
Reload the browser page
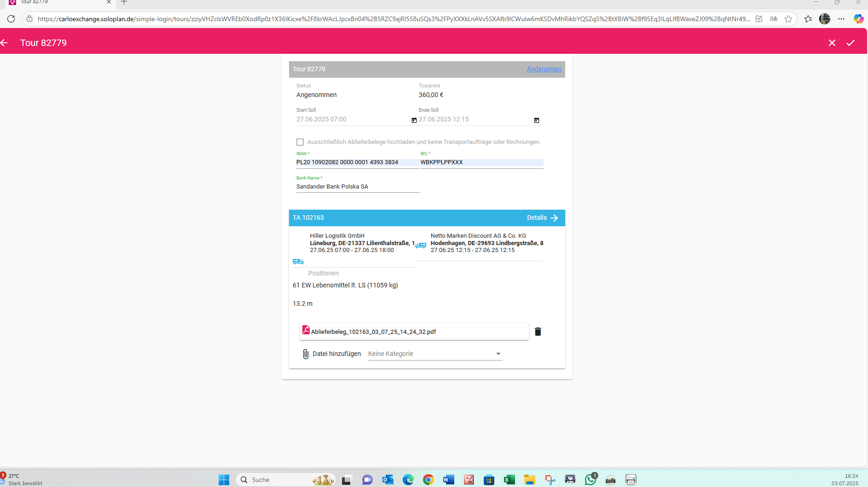(x=11, y=19)
